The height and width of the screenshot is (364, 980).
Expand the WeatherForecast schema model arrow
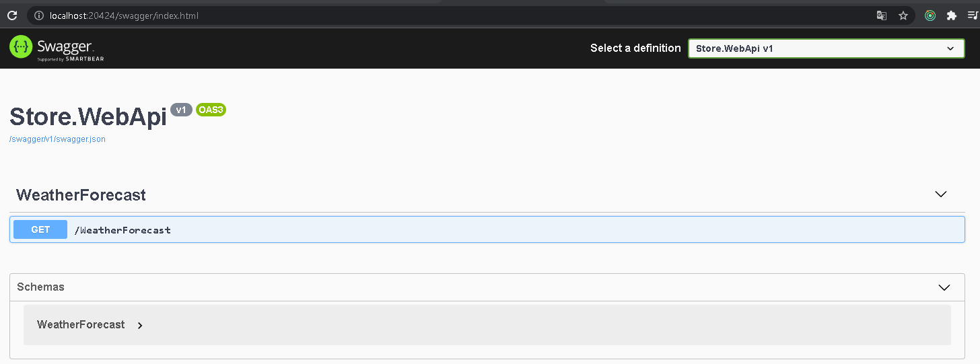(x=140, y=326)
